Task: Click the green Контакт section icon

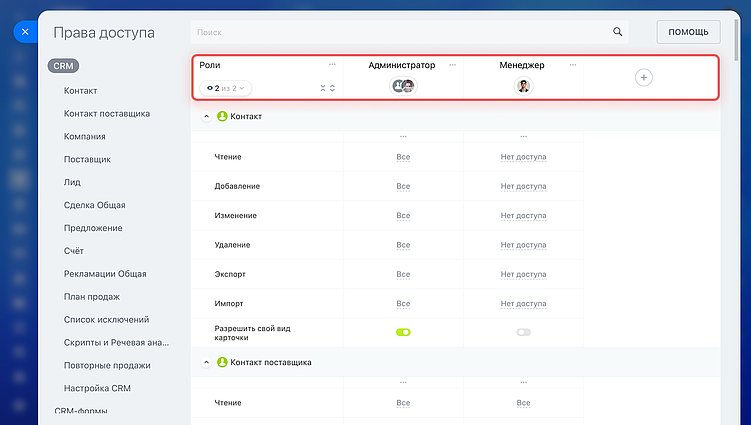Action: click(x=222, y=116)
